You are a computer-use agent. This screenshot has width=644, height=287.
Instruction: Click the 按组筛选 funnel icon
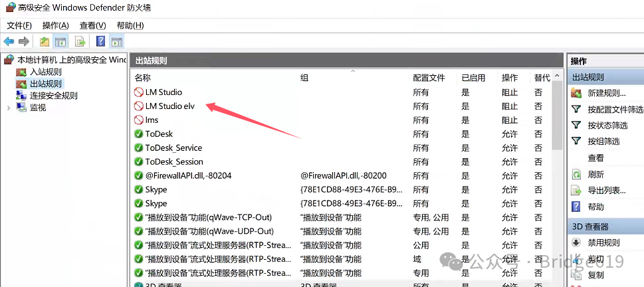(577, 142)
